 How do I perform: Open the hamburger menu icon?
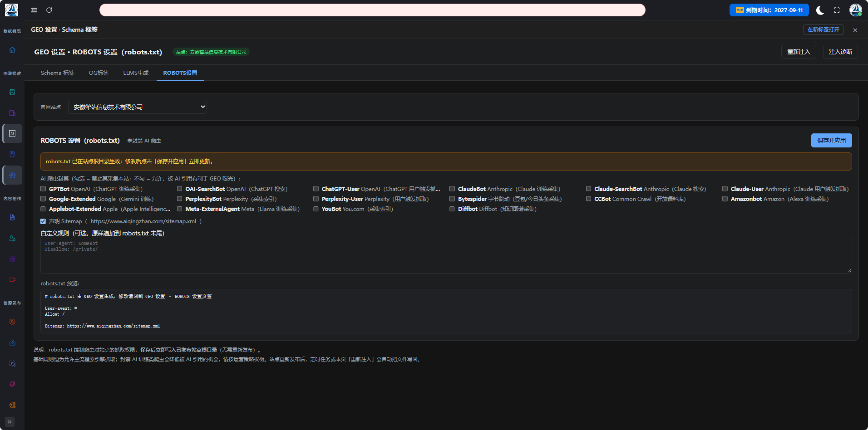coord(34,10)
